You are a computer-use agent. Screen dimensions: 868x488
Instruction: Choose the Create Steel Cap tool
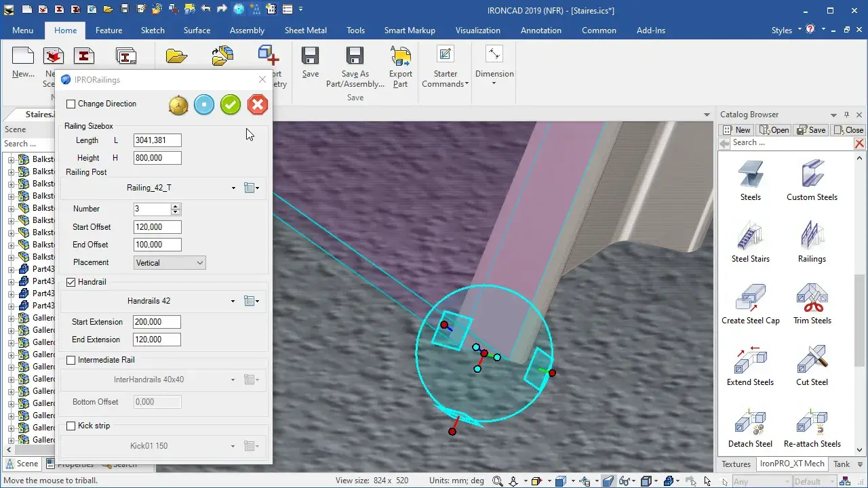point(751,304)
